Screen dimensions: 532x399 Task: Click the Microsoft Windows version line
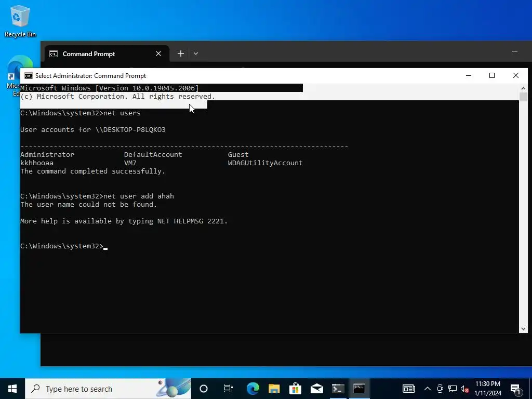[110, 88]
